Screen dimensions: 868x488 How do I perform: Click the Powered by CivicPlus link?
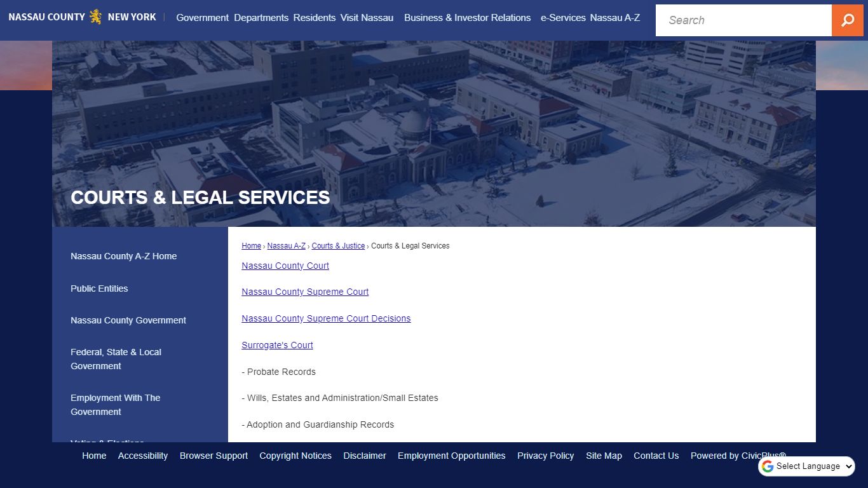[x=738, y=456]
